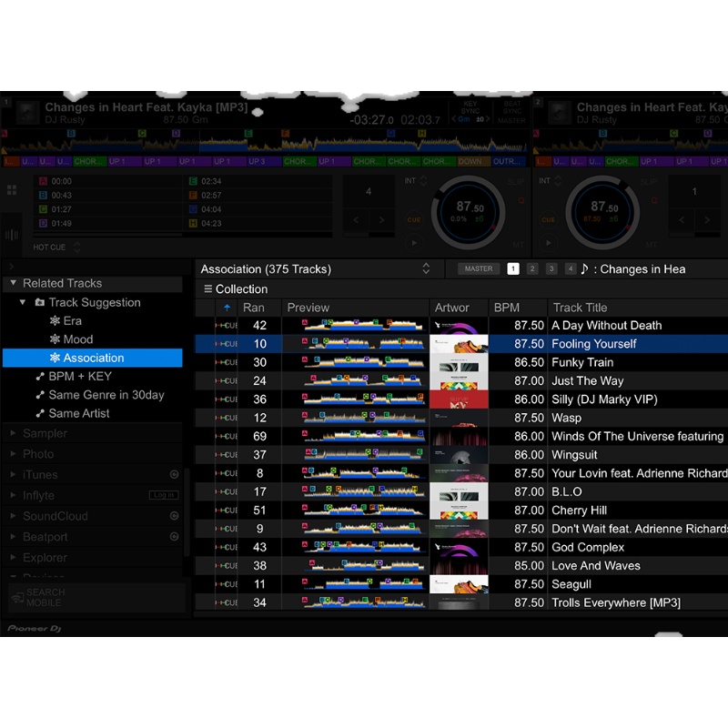Click artwork thumbnail of Fooling Yourself
Screen dimensions: 728x728
(x=459, y=344)
